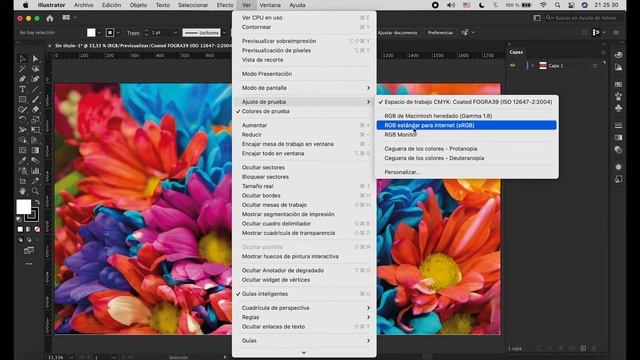Expand Capa 1 layer contents

click(x=532, y=66)
